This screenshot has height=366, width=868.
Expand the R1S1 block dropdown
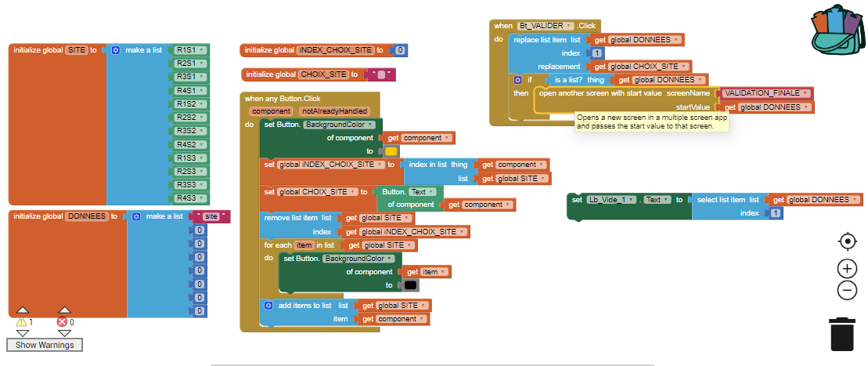202,49
